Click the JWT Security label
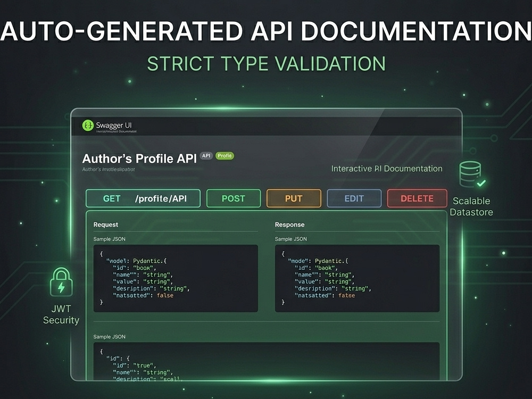The height and width of the screenshot is (399, 532). [x=61, y=314]
